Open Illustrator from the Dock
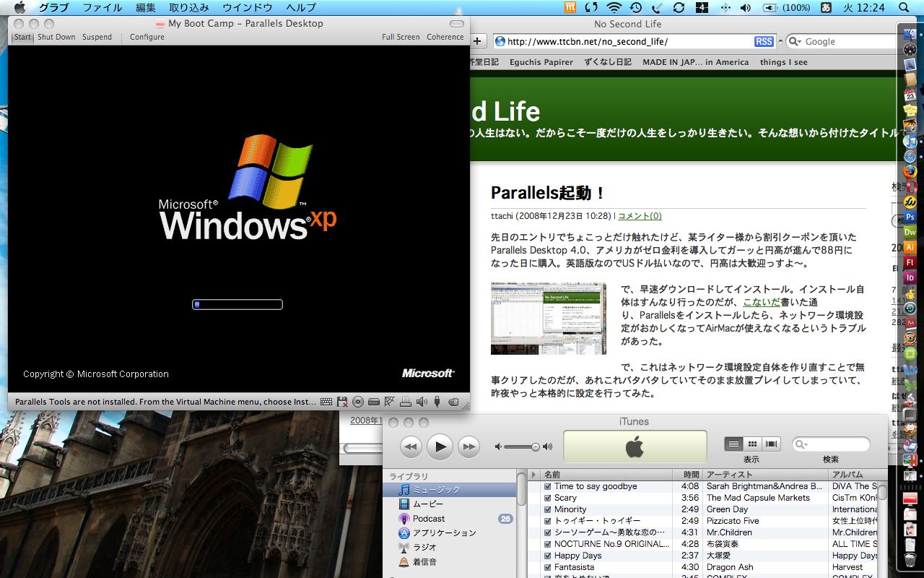The height and width of the screenshot is (578, 924). [x=910, y=247]
